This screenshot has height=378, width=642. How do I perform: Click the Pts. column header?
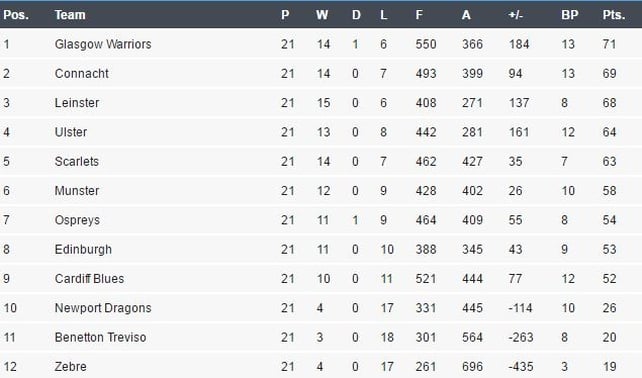coord(613,15)
